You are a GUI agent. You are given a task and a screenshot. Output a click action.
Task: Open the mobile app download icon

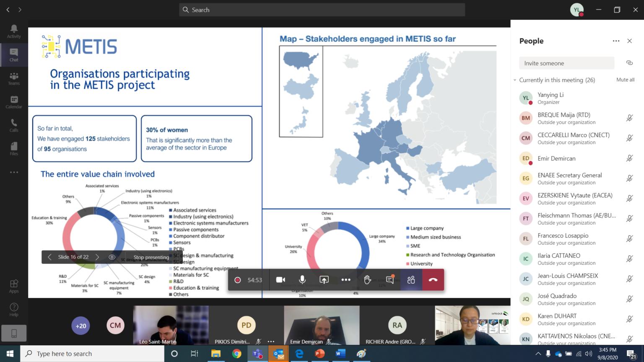coord(14,333)
